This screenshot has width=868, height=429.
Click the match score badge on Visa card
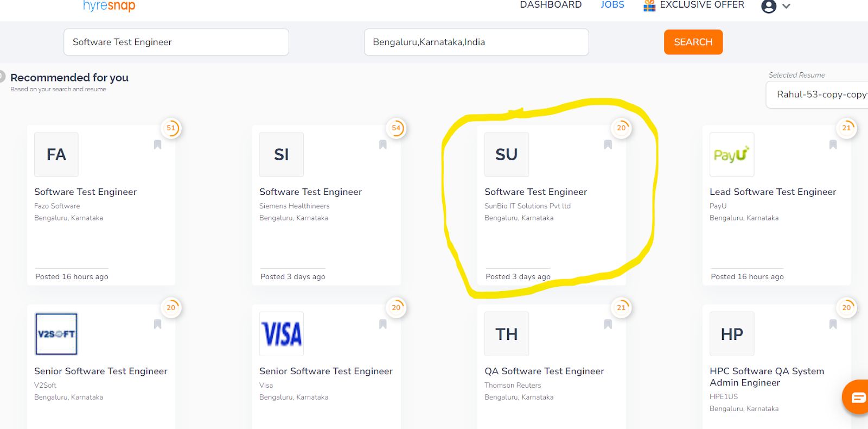pyautogui.click(x=396, y=307)
